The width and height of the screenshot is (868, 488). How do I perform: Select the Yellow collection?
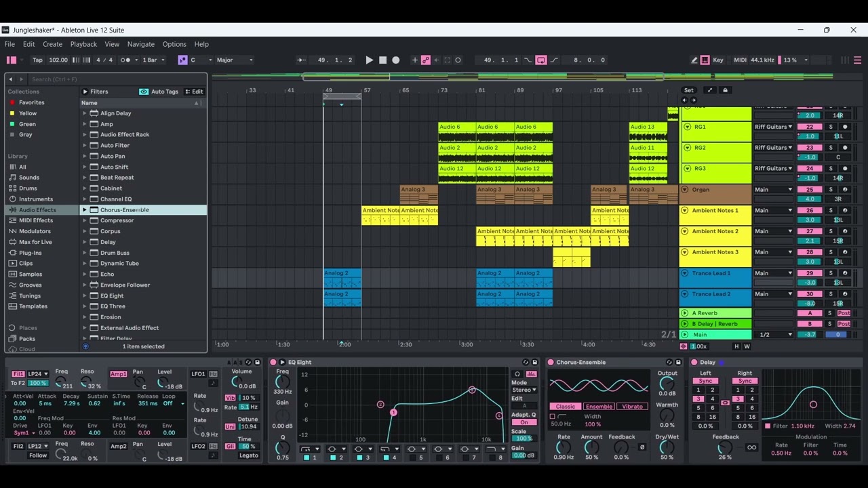coord(28,113)
